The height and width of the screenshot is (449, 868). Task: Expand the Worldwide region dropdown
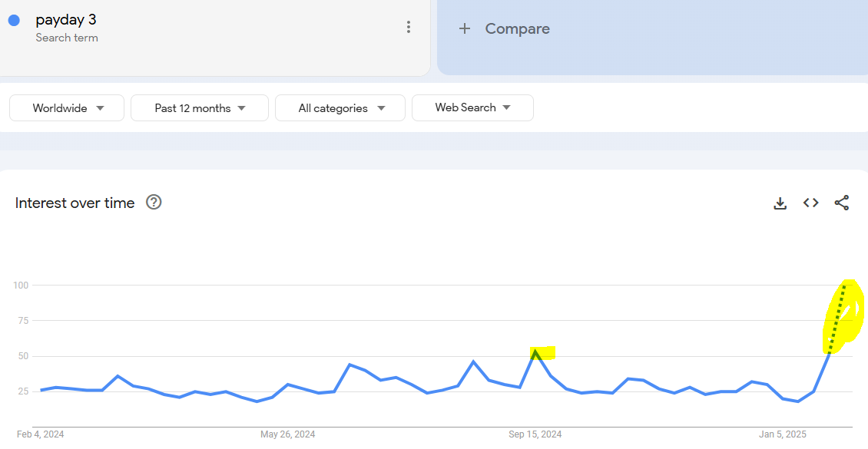(x=67, y=108)
